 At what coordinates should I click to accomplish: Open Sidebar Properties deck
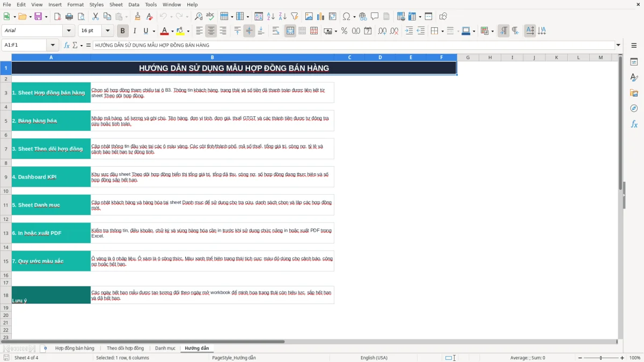(634, 62)
